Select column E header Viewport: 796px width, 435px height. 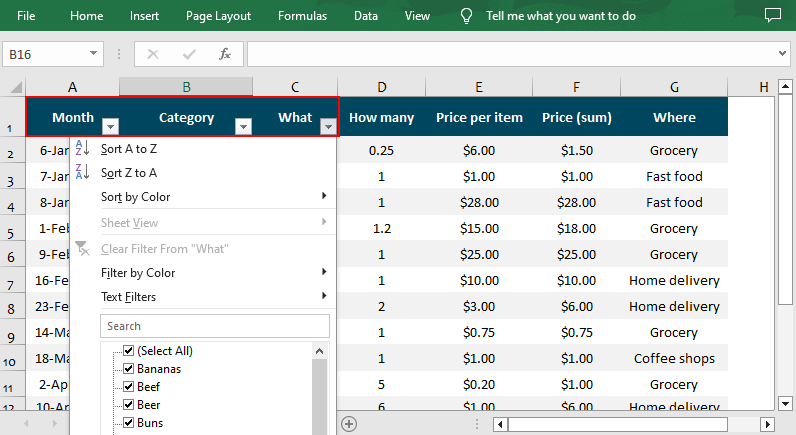[479, 87]
